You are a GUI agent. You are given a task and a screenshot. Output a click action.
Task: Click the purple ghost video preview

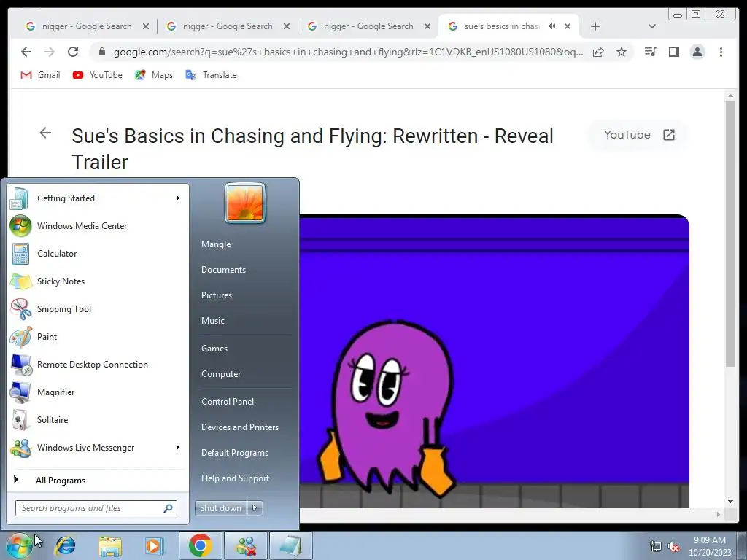pyautogui.click(x=494, y=362)
